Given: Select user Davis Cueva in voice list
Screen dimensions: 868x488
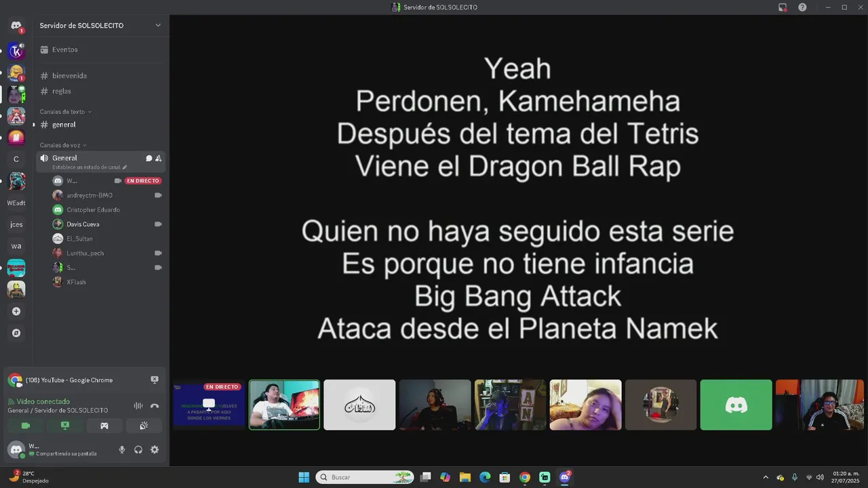Looking at the screenshot, I should pyautogui.click(x=107, y=224).
